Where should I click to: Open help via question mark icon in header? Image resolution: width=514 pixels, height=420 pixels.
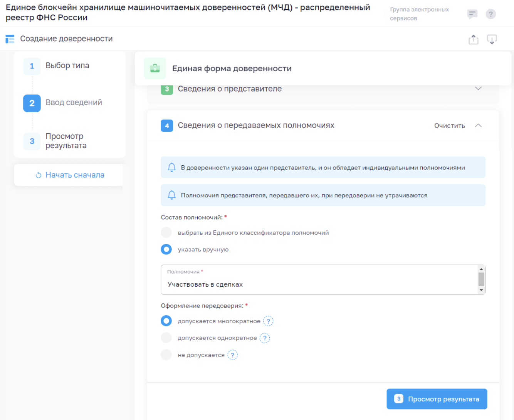pos(490,14)
